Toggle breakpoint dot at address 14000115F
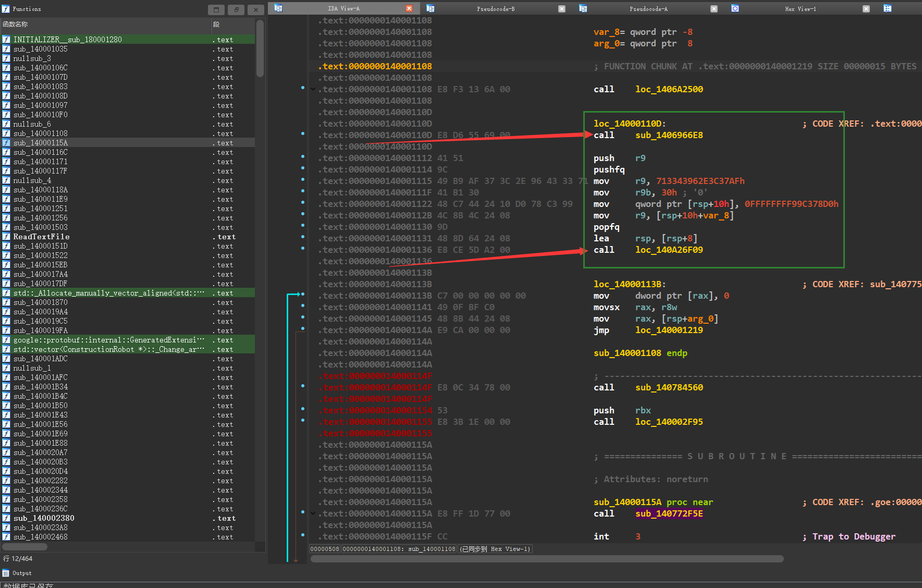The height and width of the screenshot is (588, 922). point(303,535)
